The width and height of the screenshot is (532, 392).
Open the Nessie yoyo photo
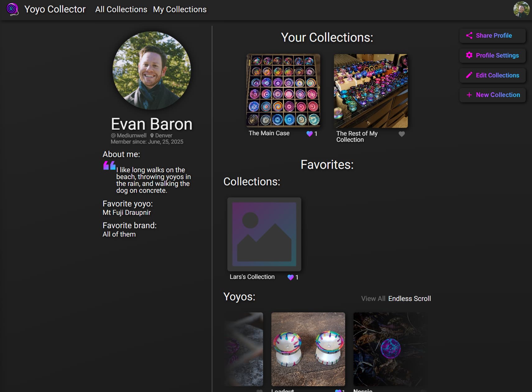pos(390,349)
